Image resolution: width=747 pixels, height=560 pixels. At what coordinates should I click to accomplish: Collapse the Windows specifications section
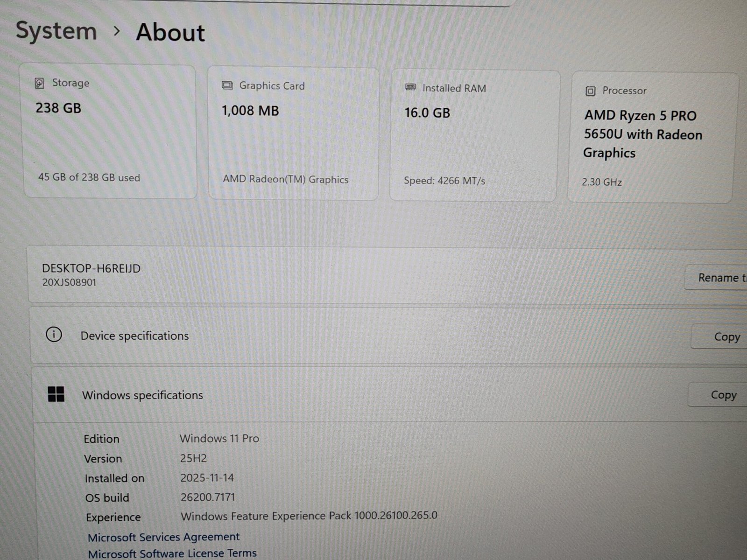click(142, 395)
